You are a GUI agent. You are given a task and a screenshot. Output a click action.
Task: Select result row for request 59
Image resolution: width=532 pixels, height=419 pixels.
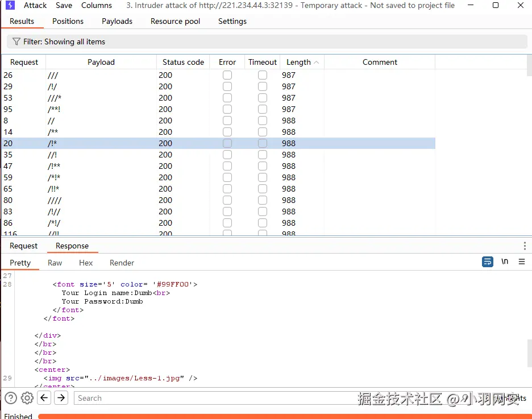pyautogui.click(x=218, y=177)
